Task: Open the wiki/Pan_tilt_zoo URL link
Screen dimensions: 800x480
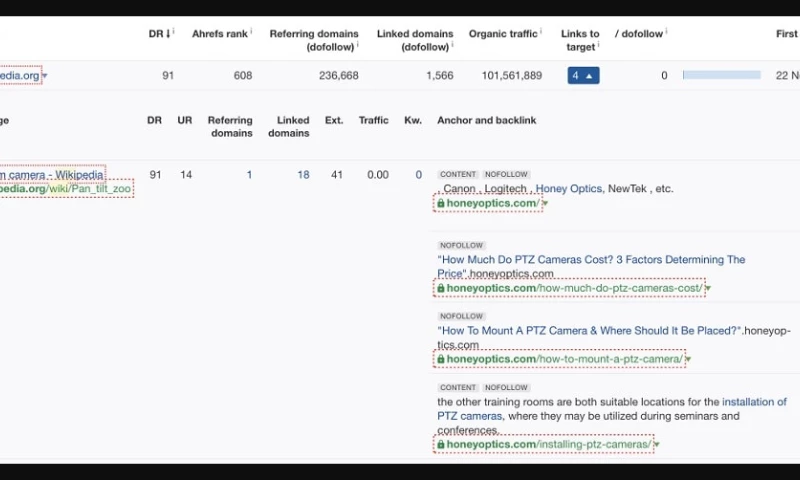Action: click(x=65, y=189)
